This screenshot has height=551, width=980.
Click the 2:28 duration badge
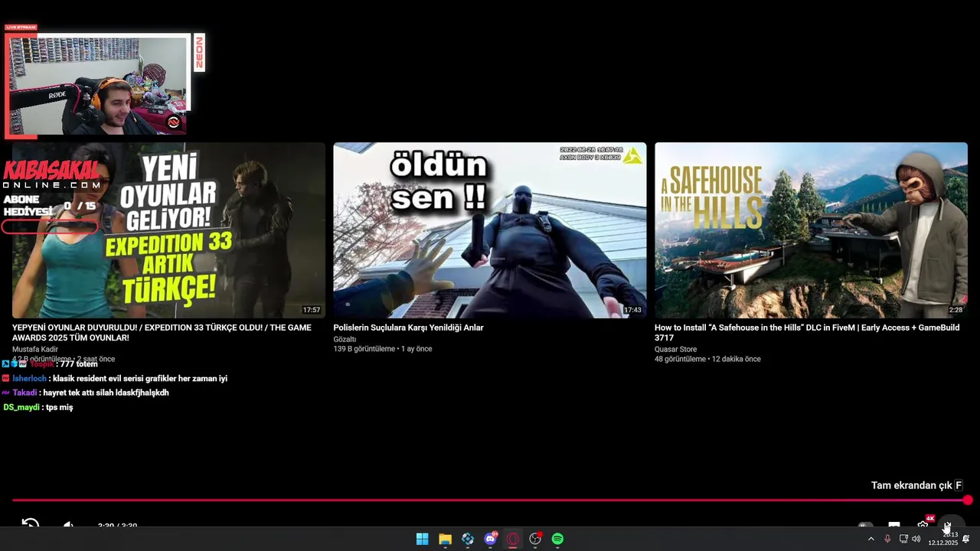955,310
